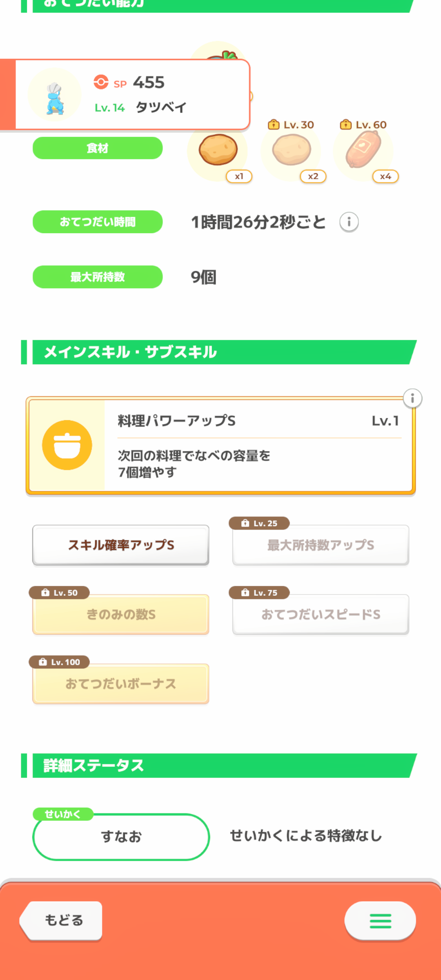Tap the locked 最大所持数アップS sub skill
The width and height of the screenshot is (441, 980).
321,545
